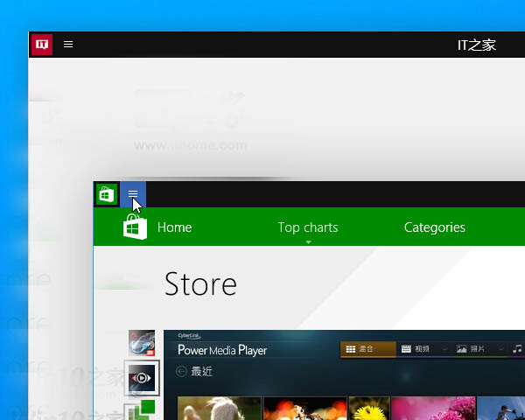Select the first app thumbnail above Power Media Player
The height and width of the screenshot is (420, 525).
tap(142, 343)
